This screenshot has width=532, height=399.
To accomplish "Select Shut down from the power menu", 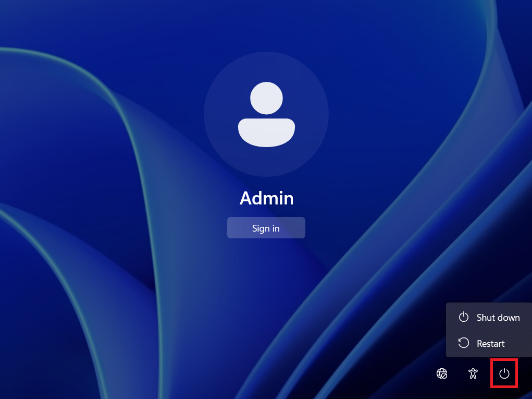I will tap(498, 317).
